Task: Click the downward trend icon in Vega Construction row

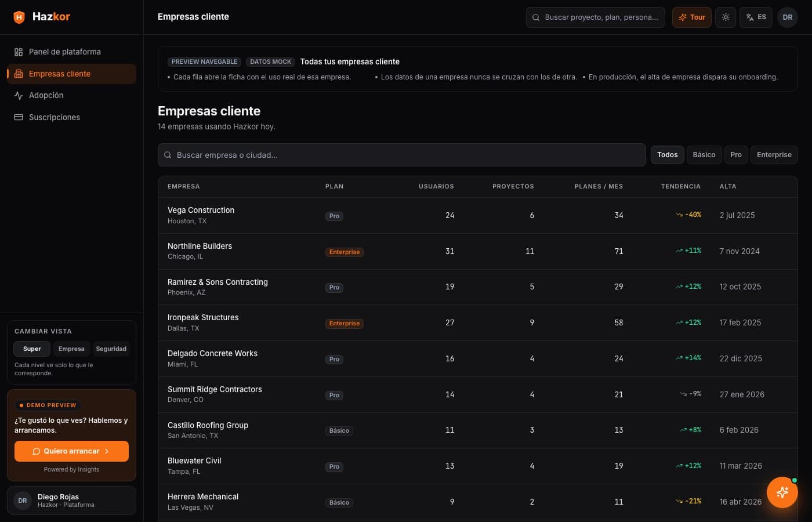Action: (679, 215)
